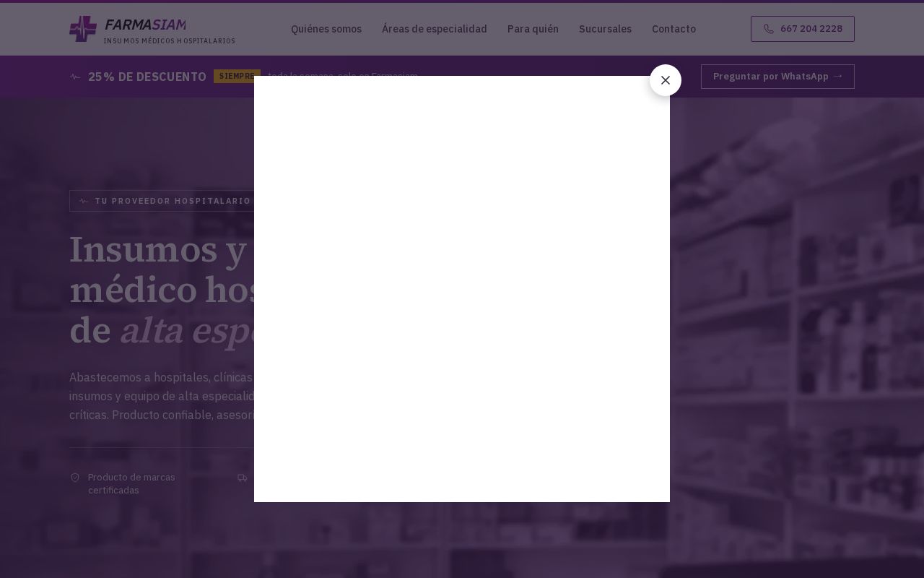This screenshot has height=578, width=924.
Task: Click the INSUMOS MÉDICOS HOSPITALARIOS tagline
Action: click(170, 41)
